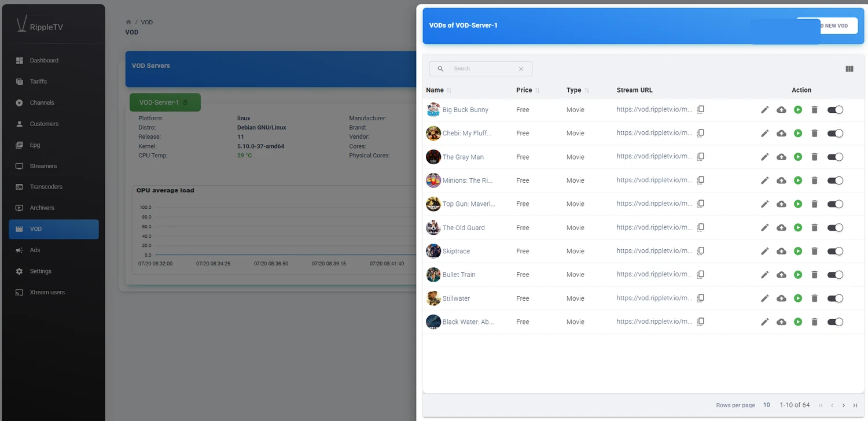Open Channels in sidebar
Image resolution: width=868 pixels, height=421 pixels.
54,103
